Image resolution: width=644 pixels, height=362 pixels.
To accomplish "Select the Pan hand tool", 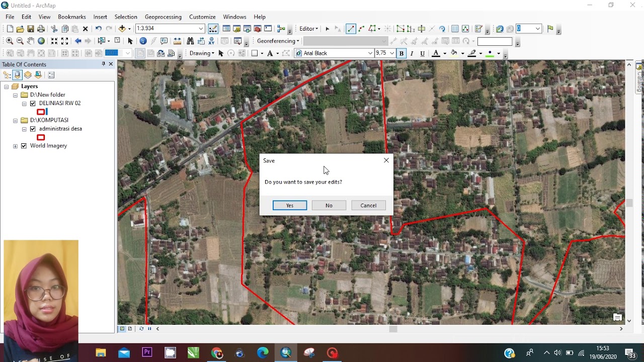I will pos(31,41).
